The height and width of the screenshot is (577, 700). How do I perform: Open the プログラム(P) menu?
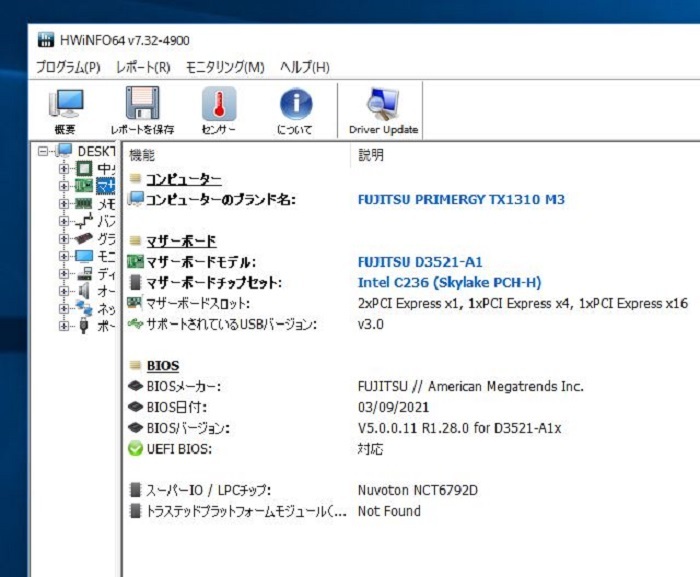(68, 67)
